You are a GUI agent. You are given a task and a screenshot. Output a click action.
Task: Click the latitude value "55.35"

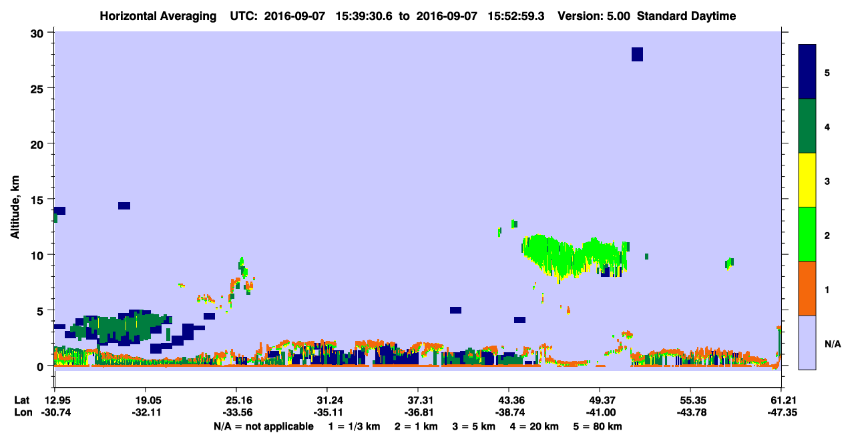tap(690, 400)
